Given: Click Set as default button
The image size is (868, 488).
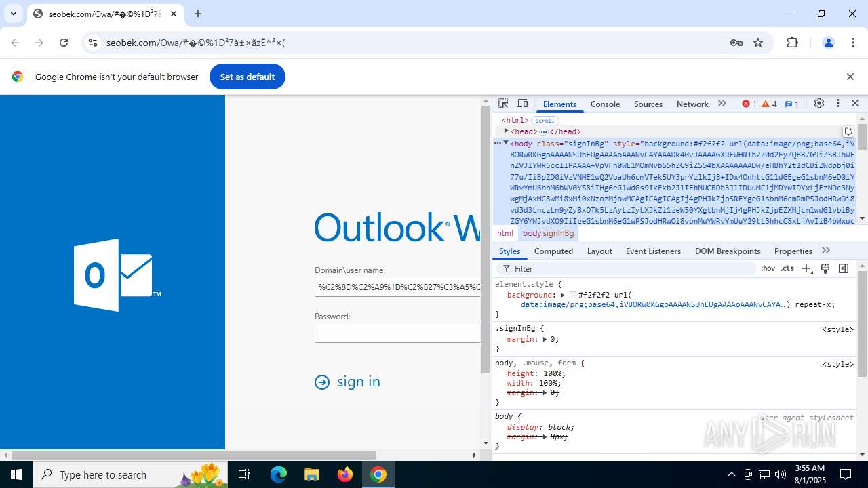Looking at the screenshot, I should pyautogui.click(x=248, y=77).
